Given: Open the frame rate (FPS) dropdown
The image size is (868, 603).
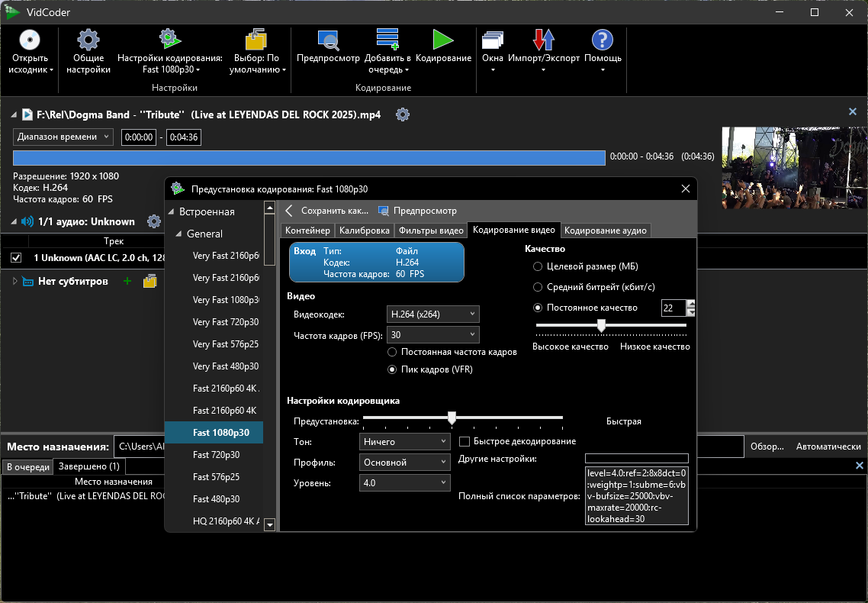Looking at the screenshot, I should 433,334.
